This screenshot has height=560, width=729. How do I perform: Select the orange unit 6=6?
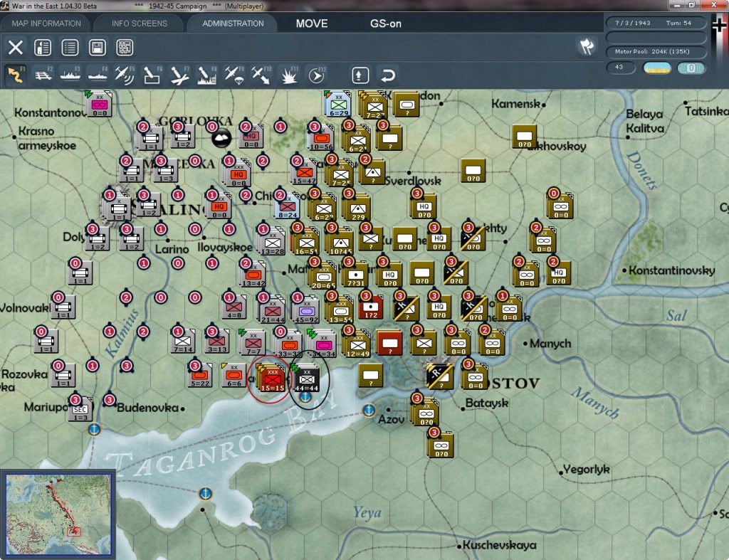coord(234,376)
